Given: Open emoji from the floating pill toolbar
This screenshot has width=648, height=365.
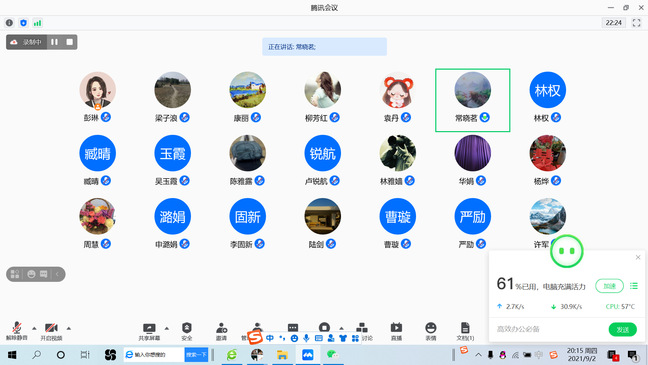Looking at the screenshot, I should tap(31, 274).
